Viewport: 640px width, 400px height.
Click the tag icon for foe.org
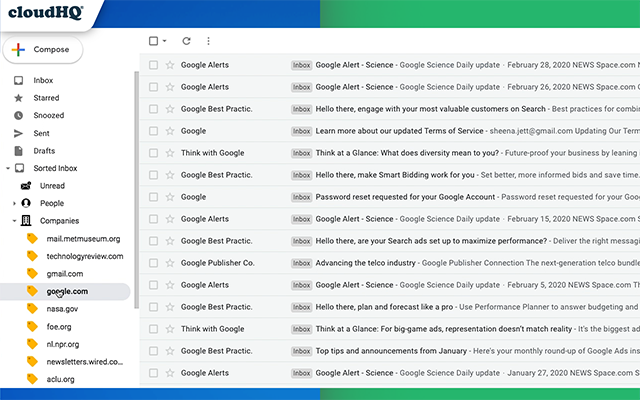tap(32, 327)
